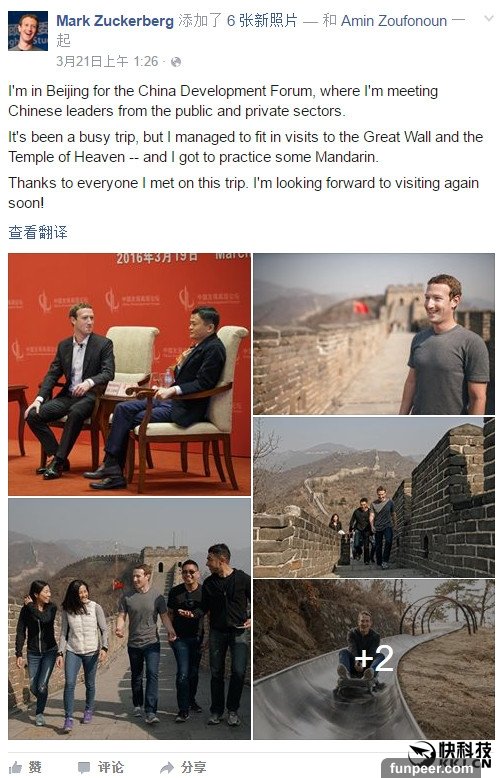Click the comment speech bubble icon
Viewport: 501px width, 778px height.
[x=84, y=768]
